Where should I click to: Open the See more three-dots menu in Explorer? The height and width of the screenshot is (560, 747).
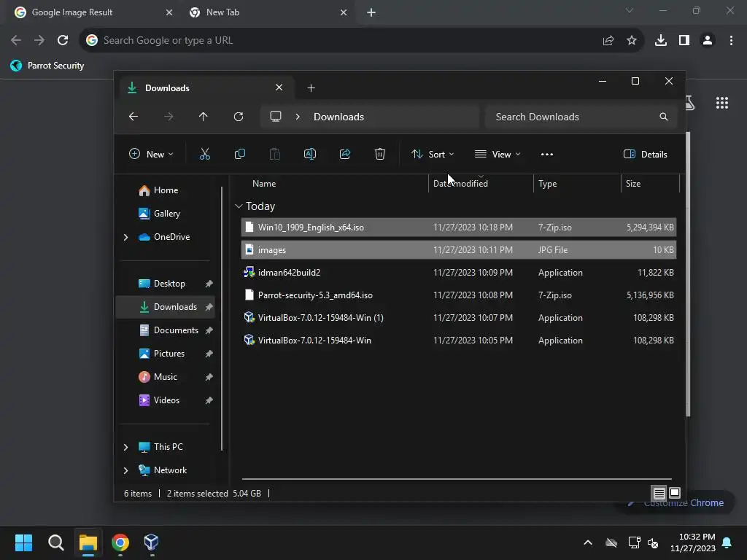tap(547, 155)
